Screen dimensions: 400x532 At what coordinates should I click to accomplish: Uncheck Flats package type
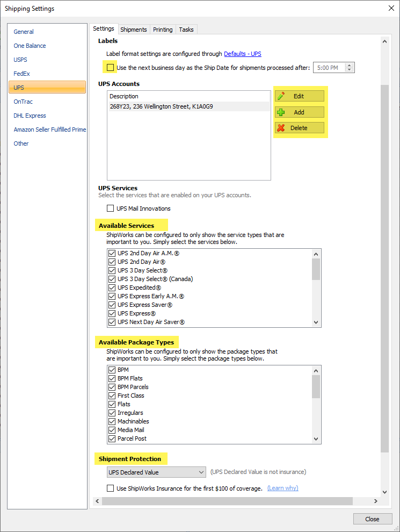click(112, 404)
